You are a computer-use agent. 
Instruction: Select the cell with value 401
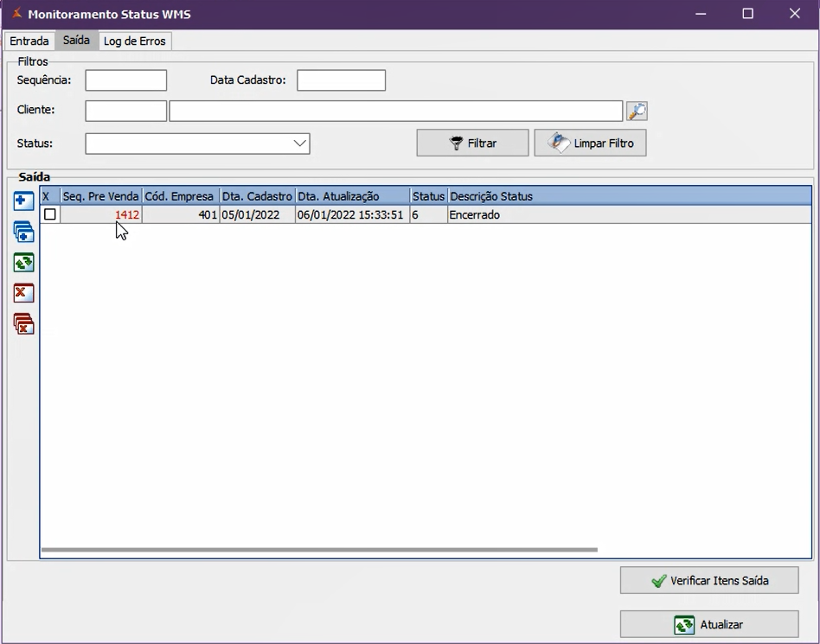tap(181, 214)
